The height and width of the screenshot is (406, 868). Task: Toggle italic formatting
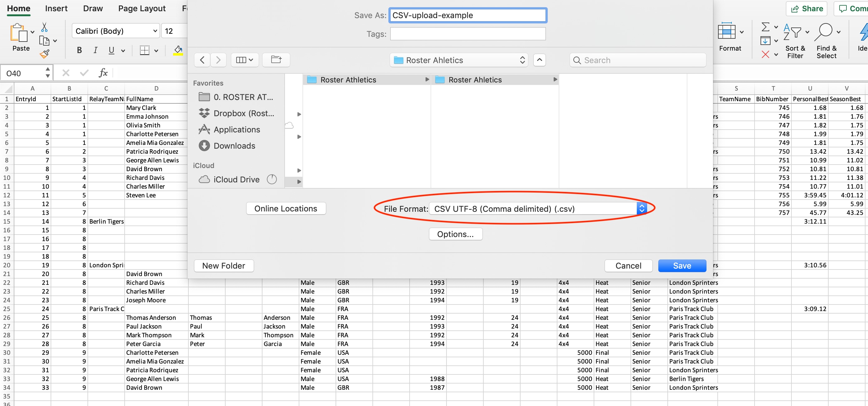[x=95, y=51]
